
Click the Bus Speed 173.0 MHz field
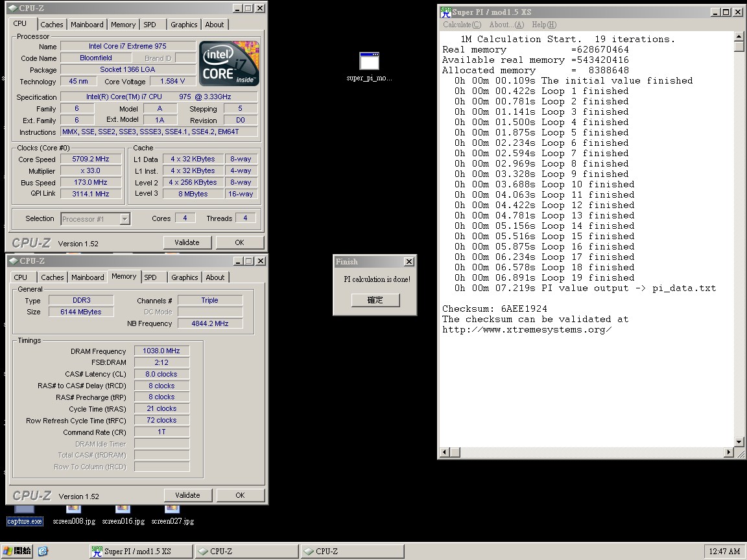point(91,182)
